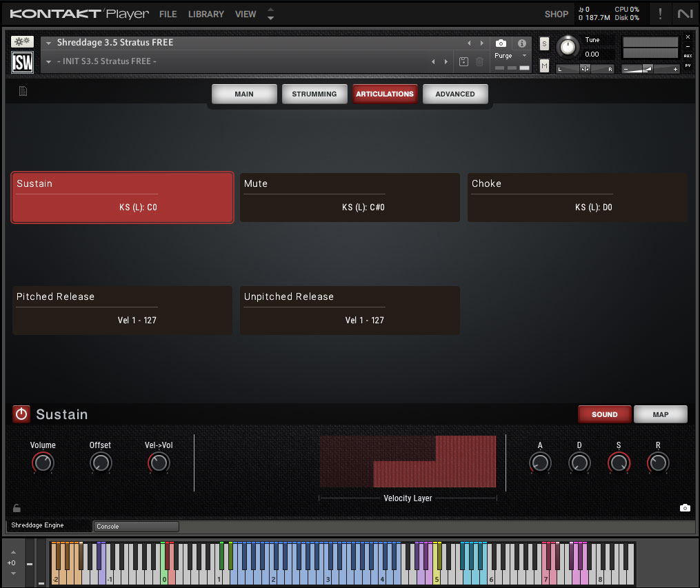Click the instrument pan slider
The width and height of the screenshot is (700, 588).
[586, 69]
